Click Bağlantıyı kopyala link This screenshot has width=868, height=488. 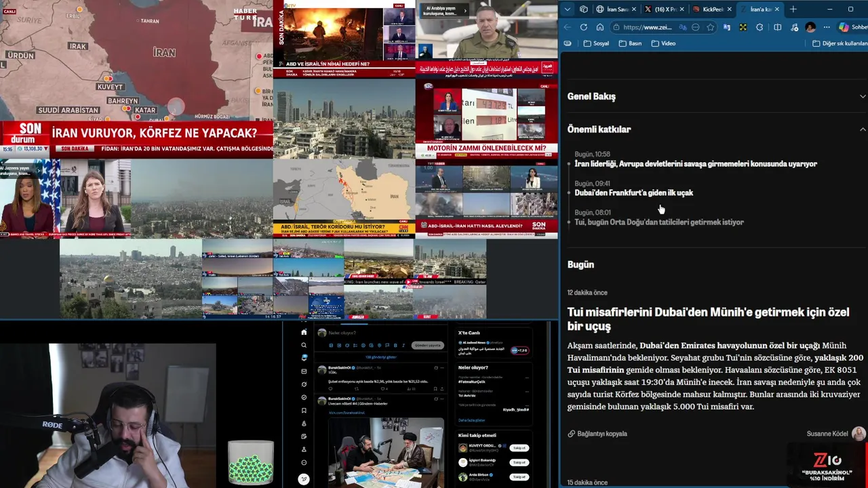[x=597, y=434]
